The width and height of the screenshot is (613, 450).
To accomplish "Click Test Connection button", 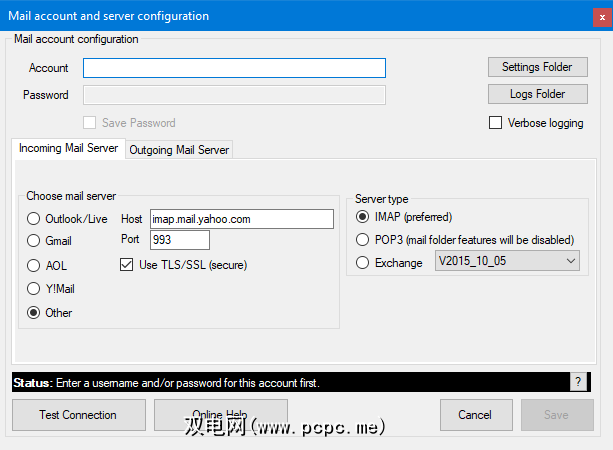I will point(79,415).
